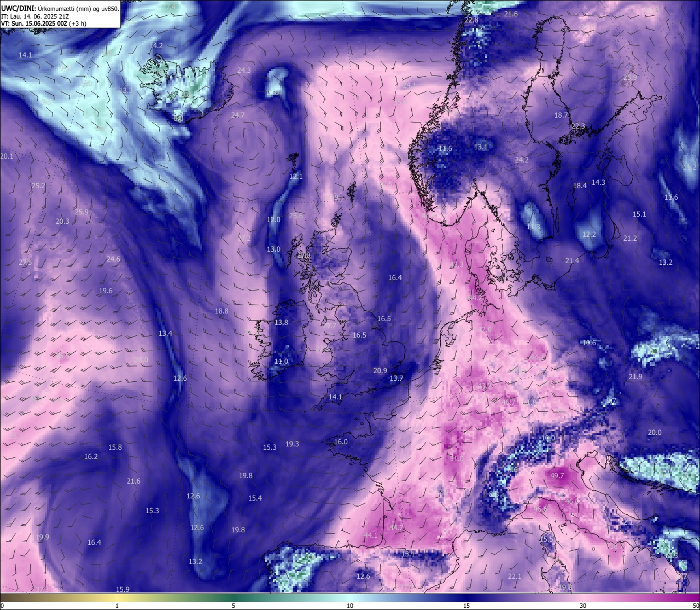Click the 18.8 value label
The image size is (700, 610).
tap(221, 311)
